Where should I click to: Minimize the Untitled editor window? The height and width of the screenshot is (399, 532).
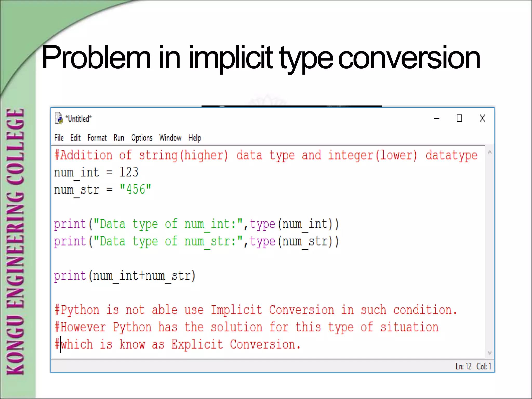tap(437, 118)
